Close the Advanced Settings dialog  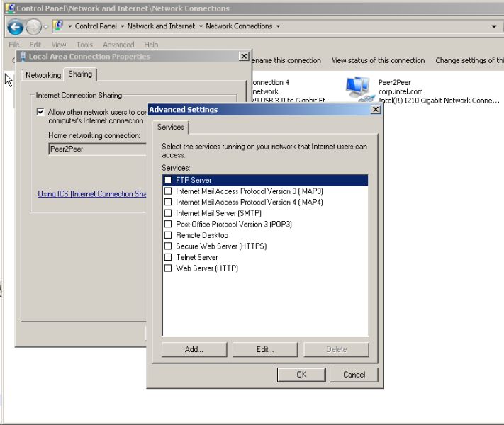pyautogui.click(x=376, y=110)
